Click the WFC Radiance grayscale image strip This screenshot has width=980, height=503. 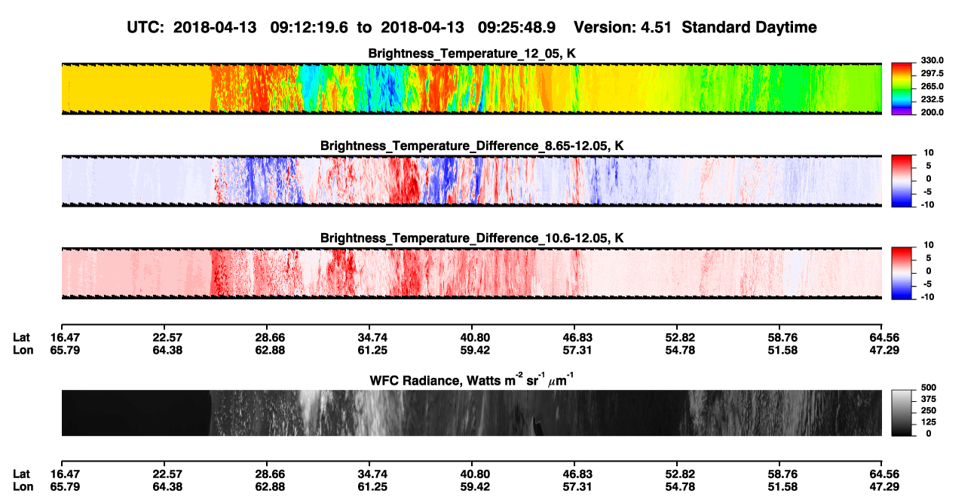tap(471, 413)
